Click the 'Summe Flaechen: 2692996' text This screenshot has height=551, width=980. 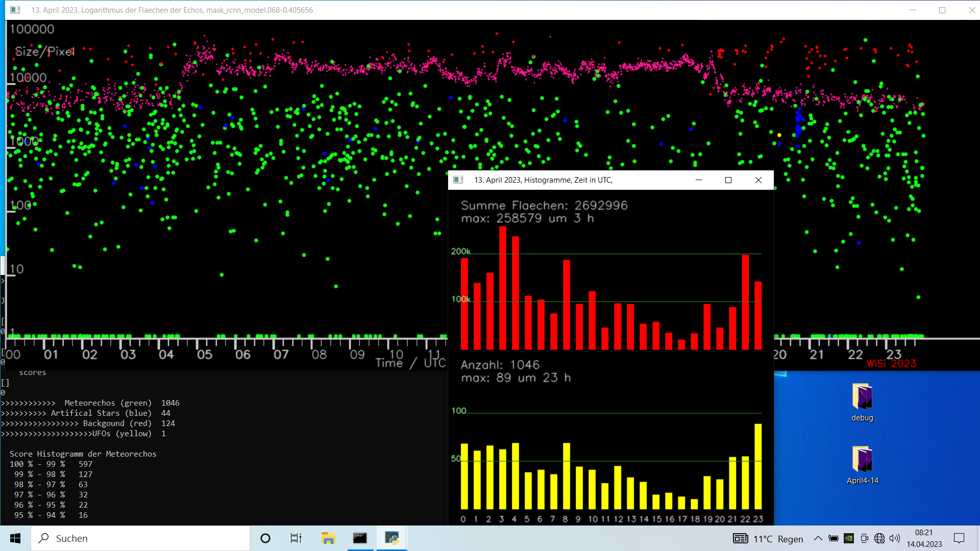(x=544, y=205)
